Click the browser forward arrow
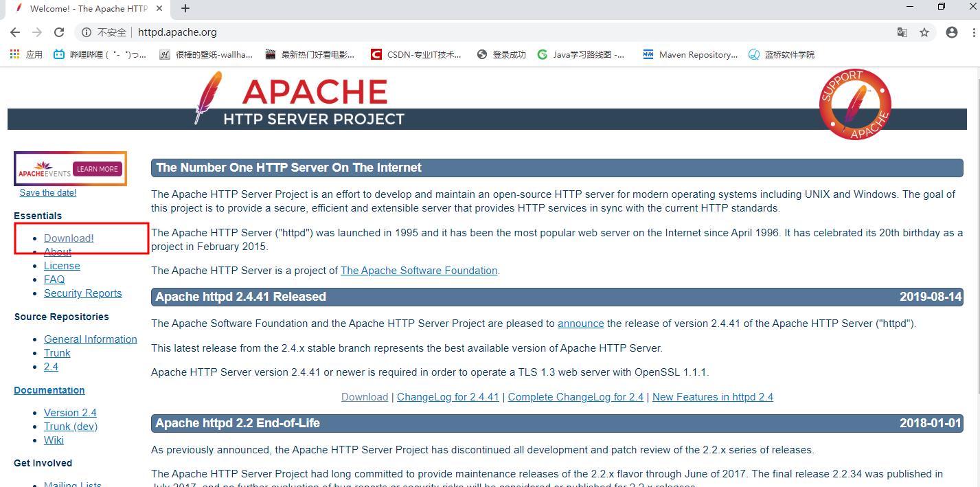Screen dimensions: 980x487 pos(37,32)
